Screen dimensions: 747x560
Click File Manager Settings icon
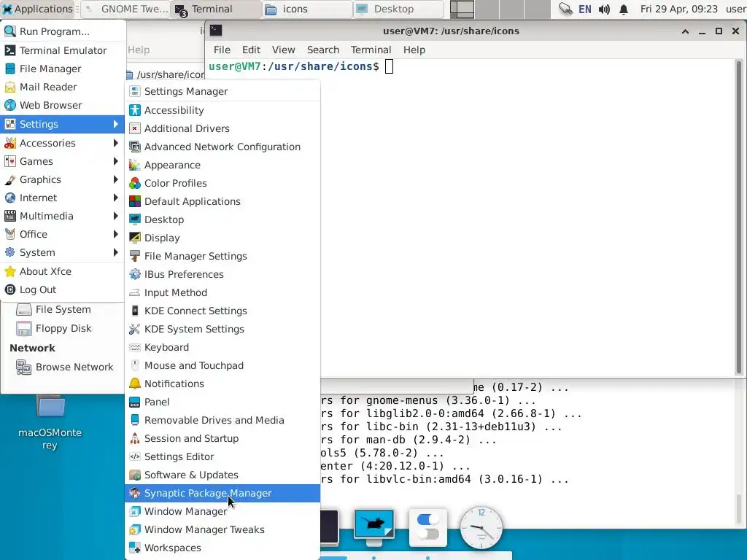point(135,256)
